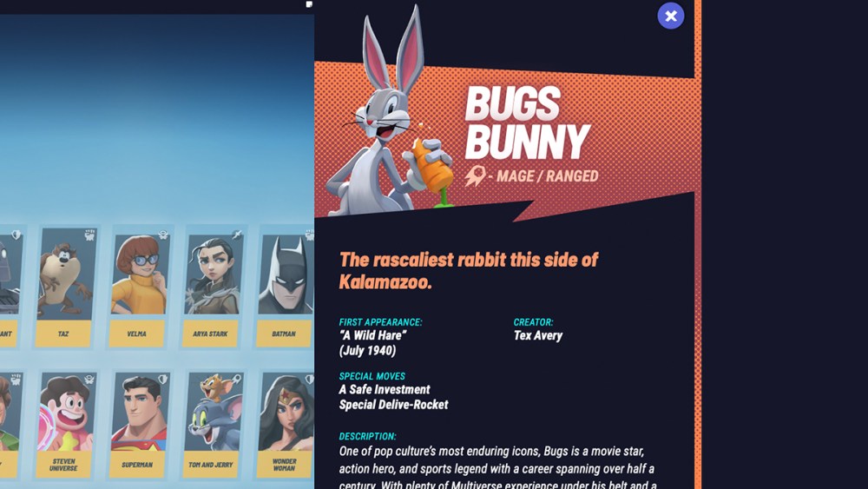Click the shield icon on Superman's card
Image resolution: width=868 pixels, height=489 pixels.
click(x=163, y=380)
